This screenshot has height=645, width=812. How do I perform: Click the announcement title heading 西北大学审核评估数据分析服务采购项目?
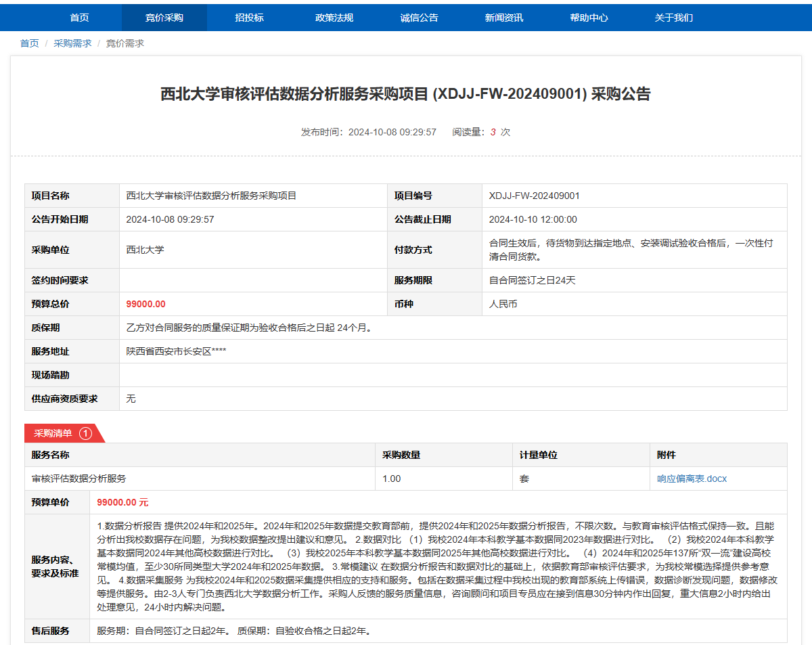click(405, 94)
